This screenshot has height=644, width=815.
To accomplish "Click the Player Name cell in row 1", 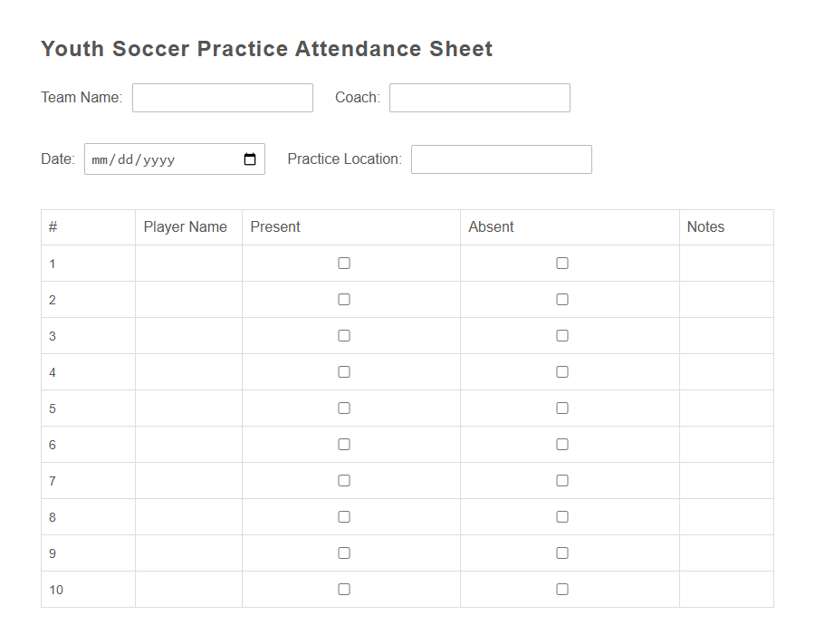I will [188, 263].
